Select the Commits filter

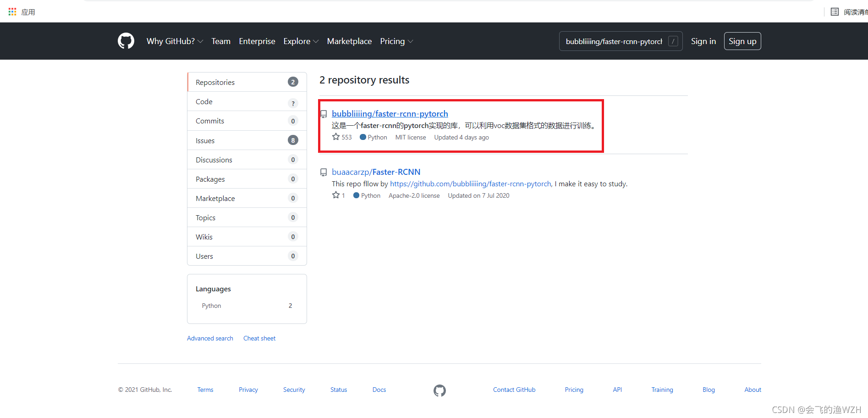[x=247, y=121]
